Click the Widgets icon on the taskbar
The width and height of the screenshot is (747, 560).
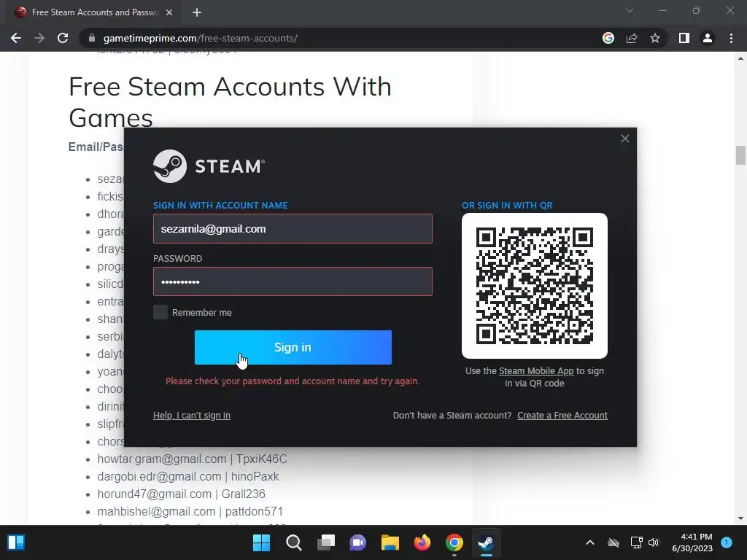16,542
